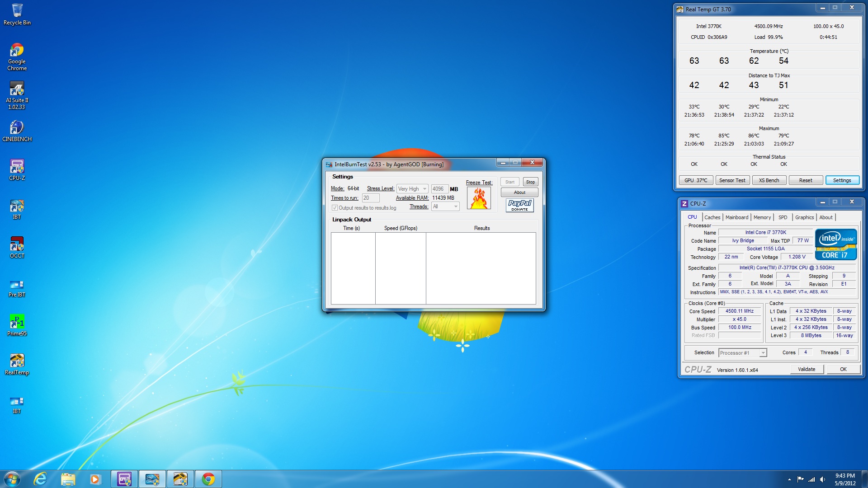The height and width of the screenshot is (488, 868).
Task: Click the network signal tray icon
Action: 811,479
